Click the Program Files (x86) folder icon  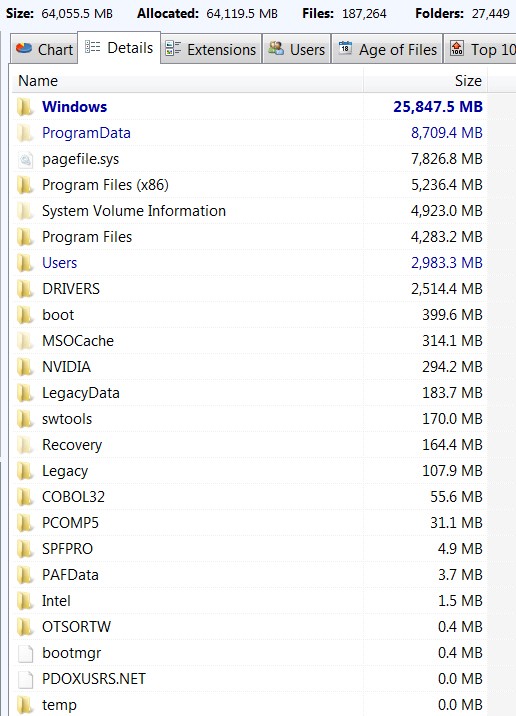click(x=25, y=185)
